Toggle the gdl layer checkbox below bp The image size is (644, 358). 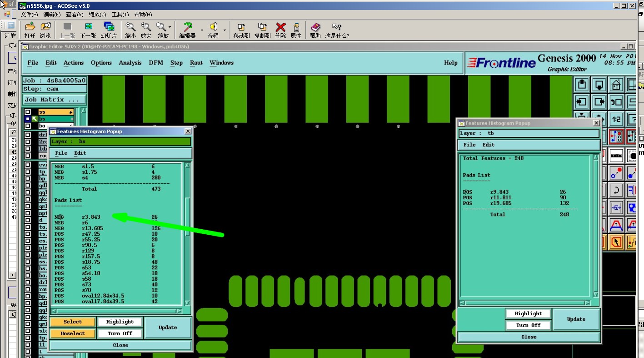tap(28, 186)
